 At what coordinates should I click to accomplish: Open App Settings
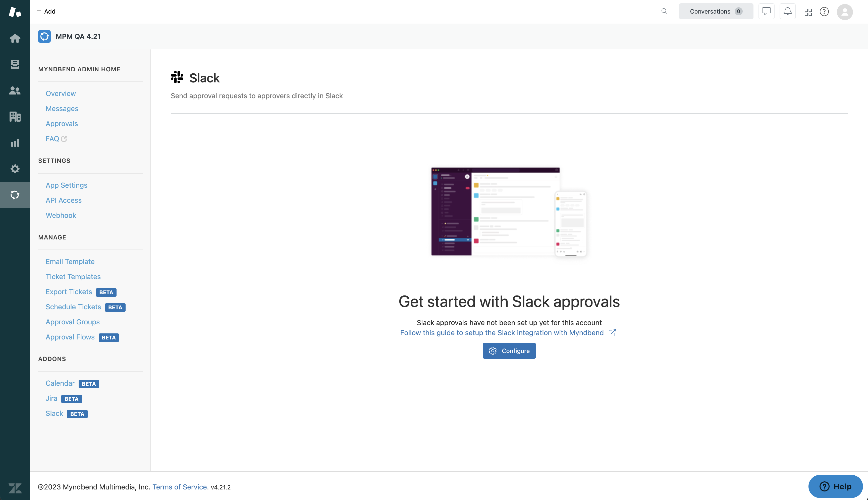(67, 185)
